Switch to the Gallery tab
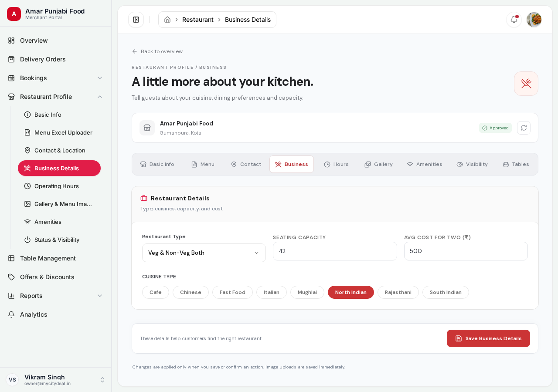558x392 pixels. pos(378,164)
